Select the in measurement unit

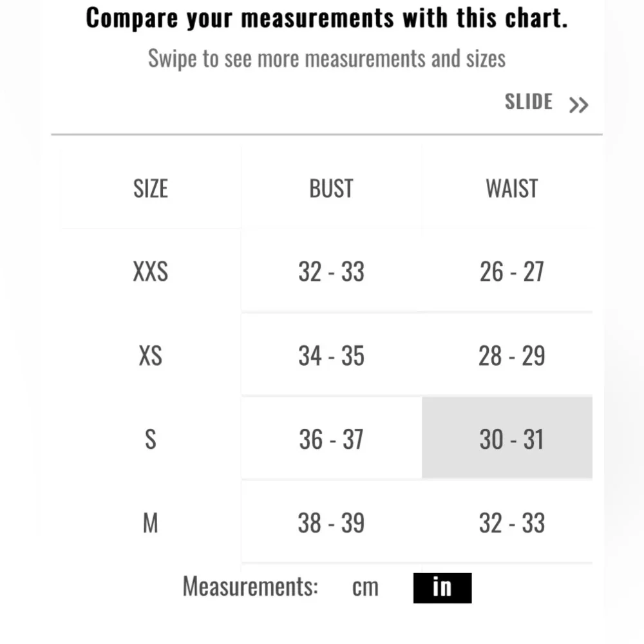coord(442,588)
